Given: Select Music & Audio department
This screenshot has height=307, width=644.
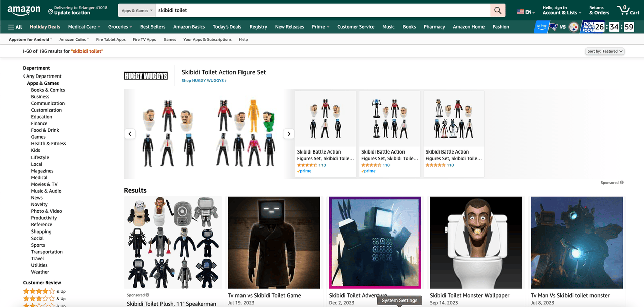Looking at the screenshot, I should 46,191.
